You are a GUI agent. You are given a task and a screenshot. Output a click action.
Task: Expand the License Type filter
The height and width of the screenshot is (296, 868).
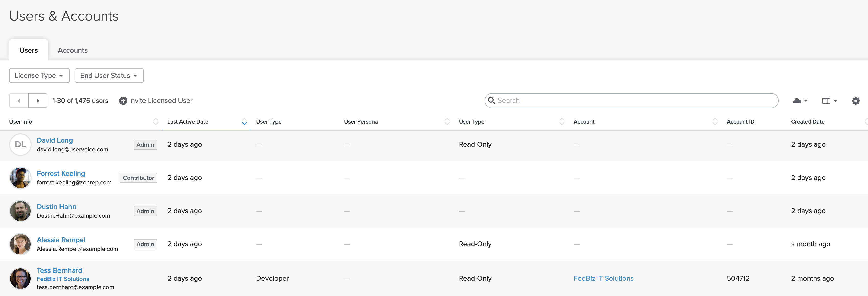[x=39, y=76]
